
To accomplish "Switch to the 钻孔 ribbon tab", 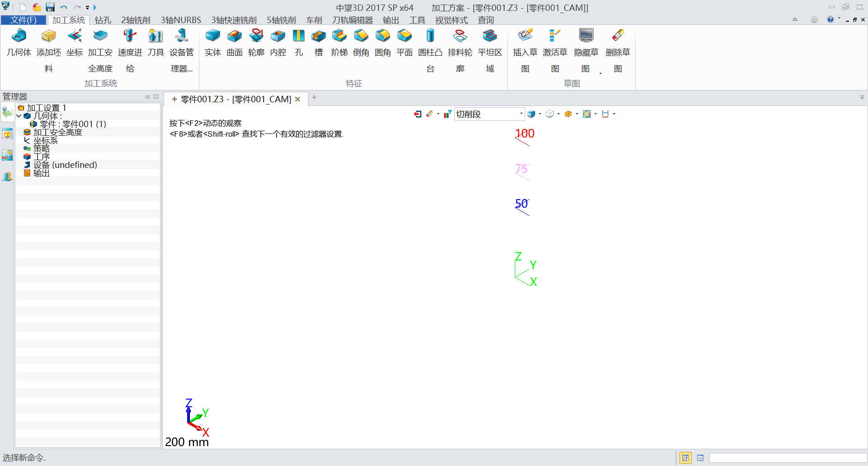I will pyautogui.click(x=103, y=20).
